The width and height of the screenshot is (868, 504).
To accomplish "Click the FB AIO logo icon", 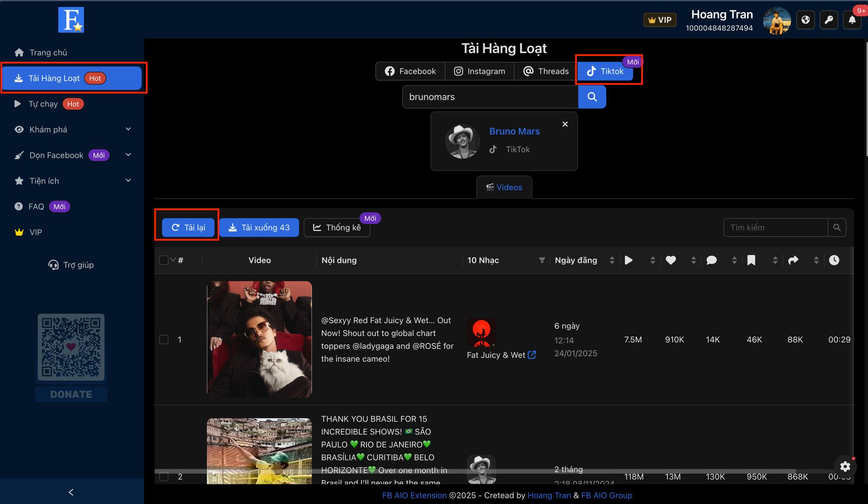I will click(x=71, y=20).
